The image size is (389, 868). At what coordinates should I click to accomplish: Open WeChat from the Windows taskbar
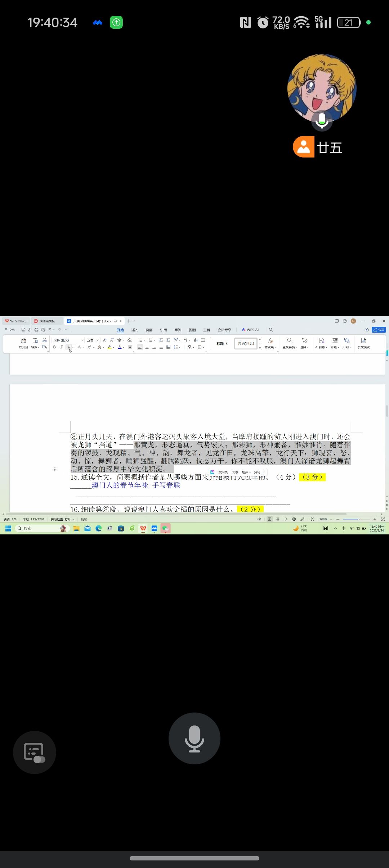click(x=165, y=528)
